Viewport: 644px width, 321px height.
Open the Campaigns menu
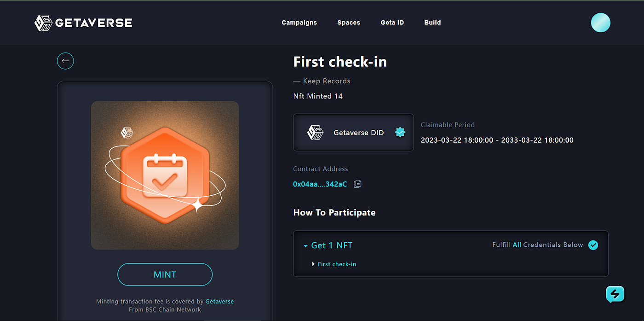299,23
